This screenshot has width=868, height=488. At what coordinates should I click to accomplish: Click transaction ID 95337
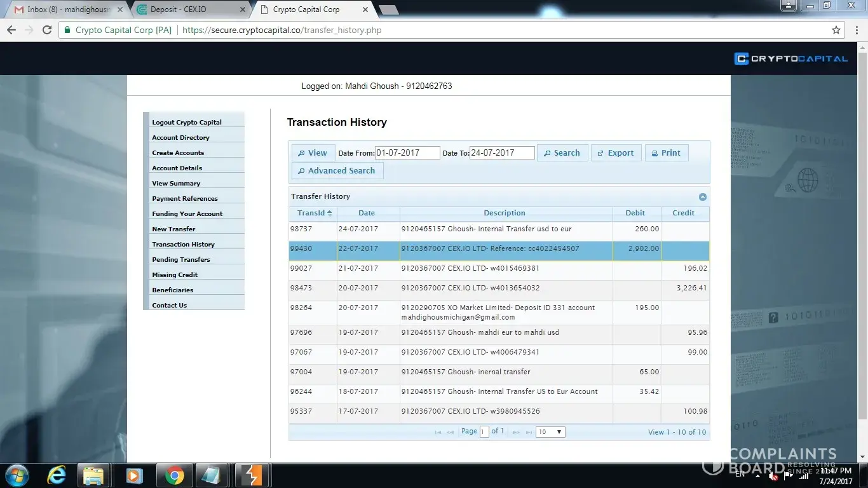pyautogui.click(x=301, y=412)
